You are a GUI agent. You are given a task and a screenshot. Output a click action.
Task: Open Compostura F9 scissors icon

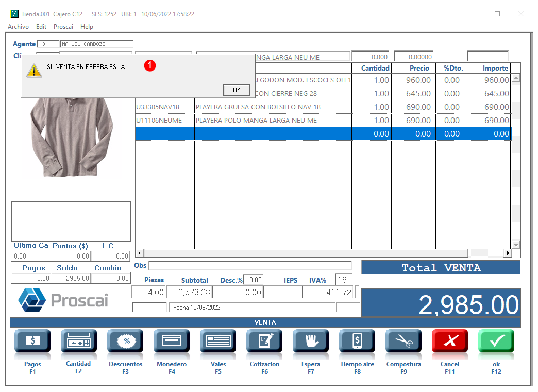(x=403, y=341)
